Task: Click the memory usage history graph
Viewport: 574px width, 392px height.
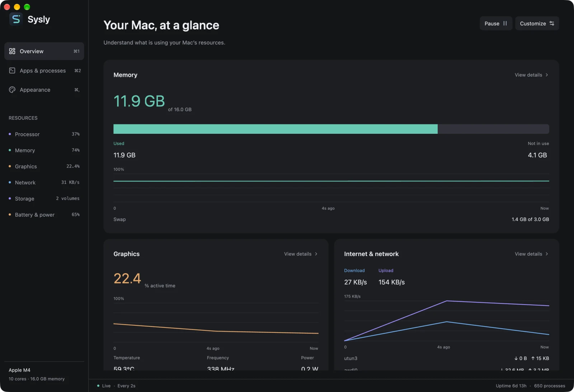Action: click(331, 188)
